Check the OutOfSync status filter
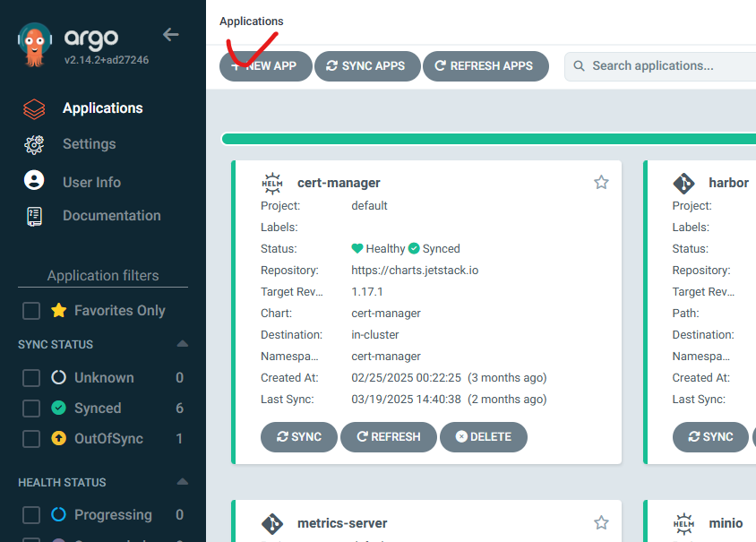The height and width of the screenshot is (542, 756). pyautogui.click(x=31, y=439)
